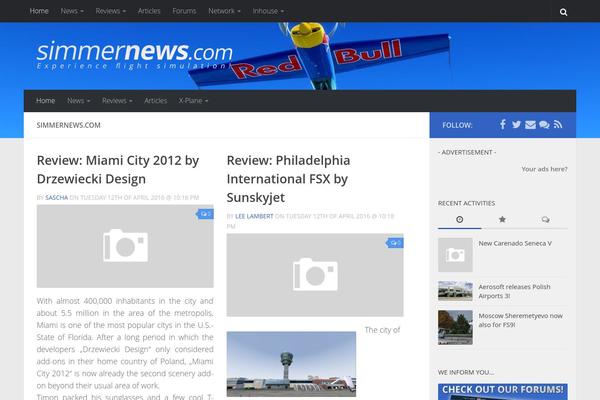Select the comments bubble tab
Viewport: 600px width, 400px height.
pyautogui.click(x=545, y=219)
